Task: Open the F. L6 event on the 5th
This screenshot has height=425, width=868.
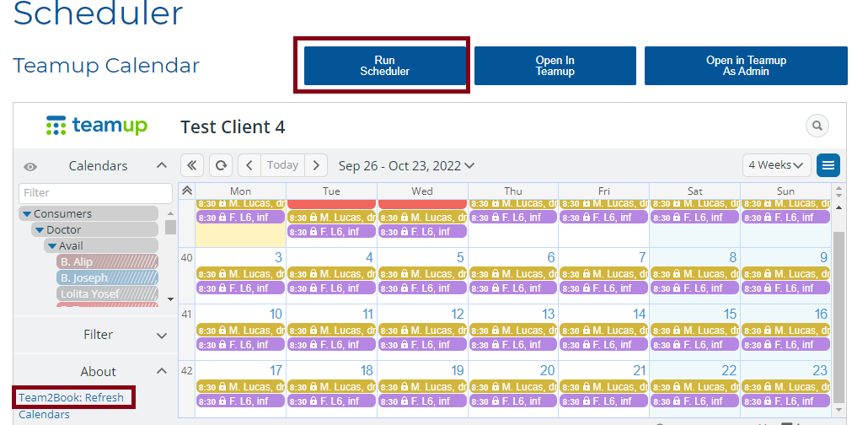Action: click(x=422, y=288)
